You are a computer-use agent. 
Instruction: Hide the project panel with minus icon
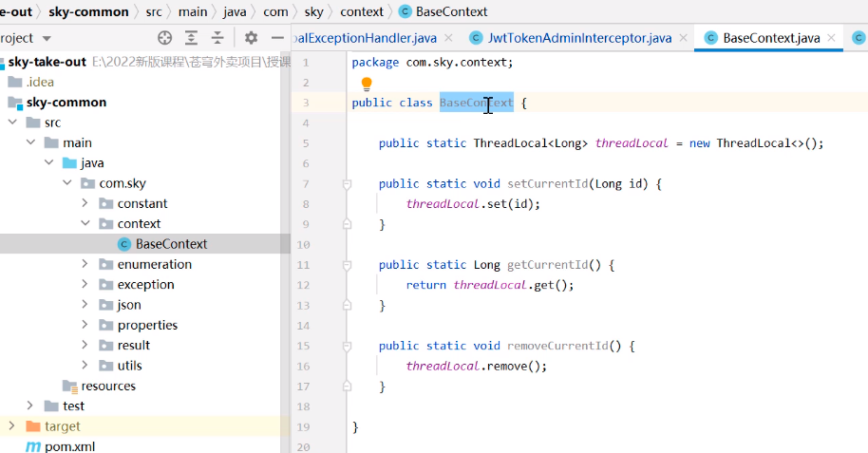point(277,38)
